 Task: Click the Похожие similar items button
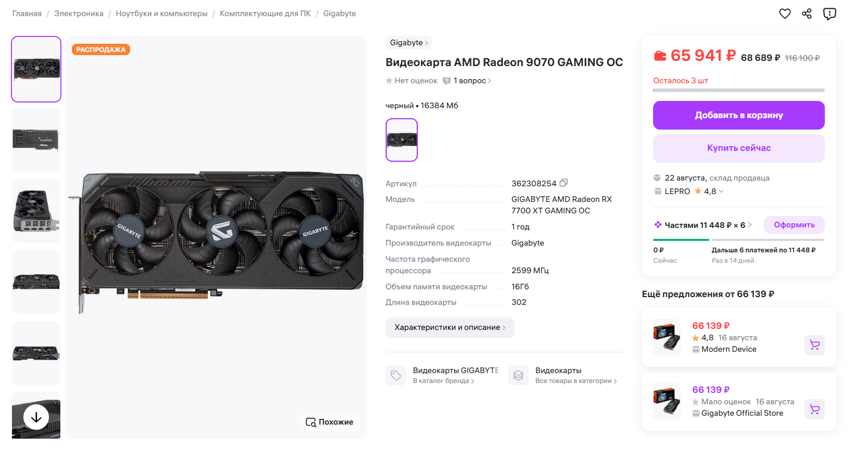(329, 422)
